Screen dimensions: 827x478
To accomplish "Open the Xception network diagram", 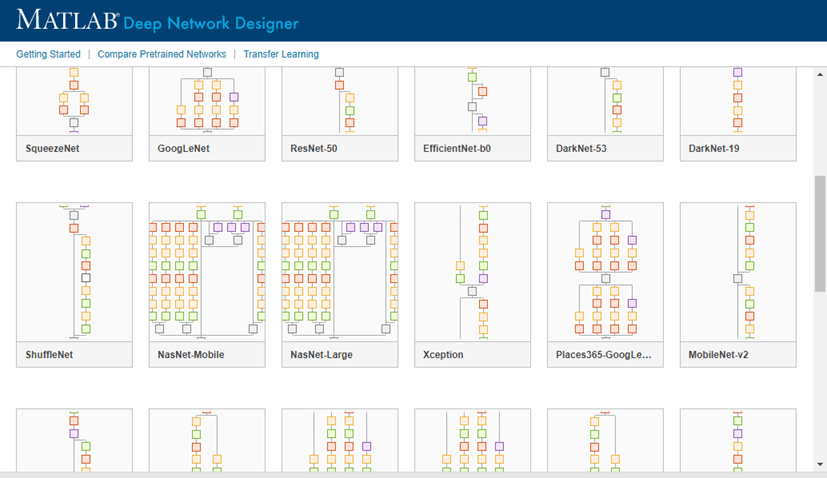I will point(472,272).
